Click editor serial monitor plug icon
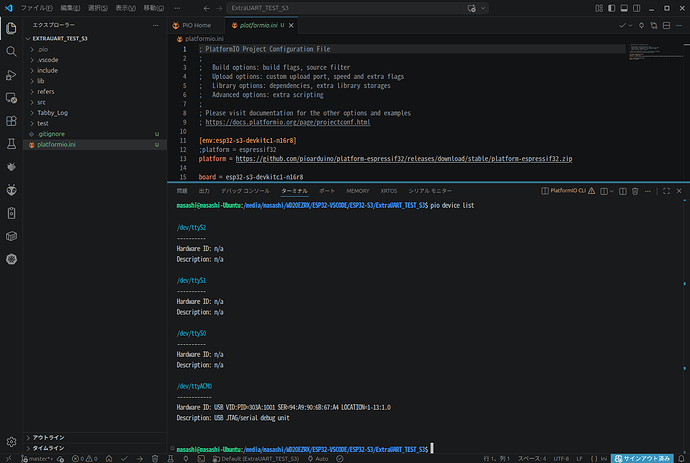Viewport: 690px width, 463px height. click(x=641, y=26)
